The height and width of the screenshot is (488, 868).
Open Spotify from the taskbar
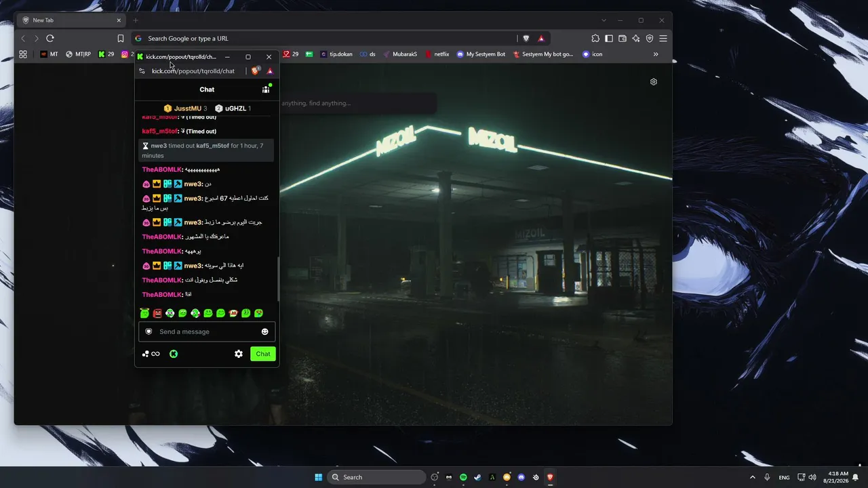click(x=463, y=477)
